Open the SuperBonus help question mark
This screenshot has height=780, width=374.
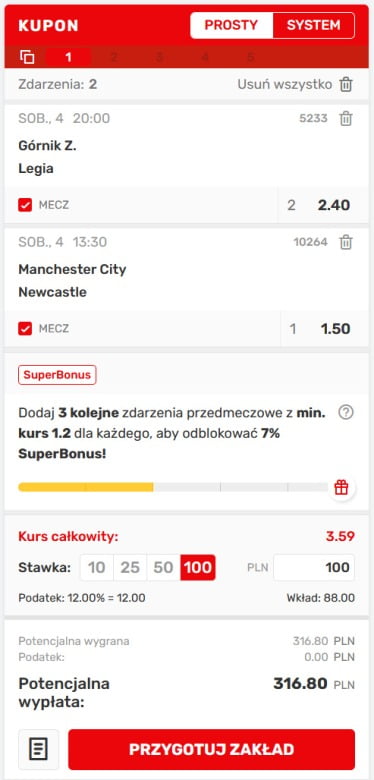346,412
